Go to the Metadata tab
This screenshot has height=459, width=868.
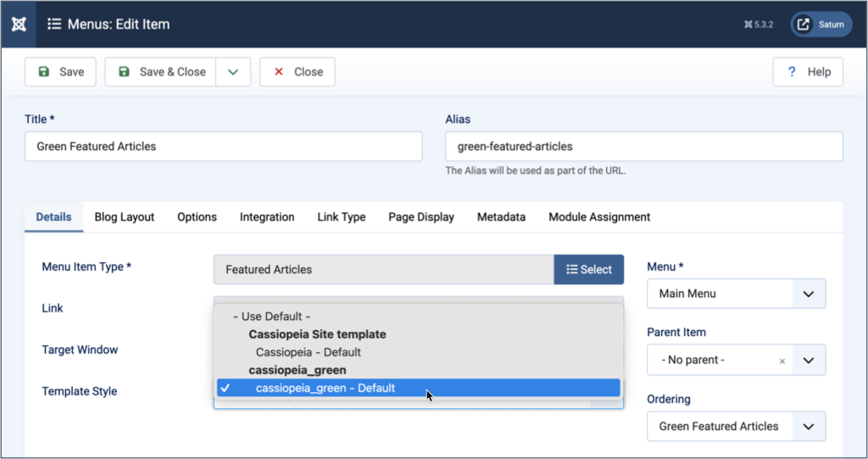click(501, 217)
